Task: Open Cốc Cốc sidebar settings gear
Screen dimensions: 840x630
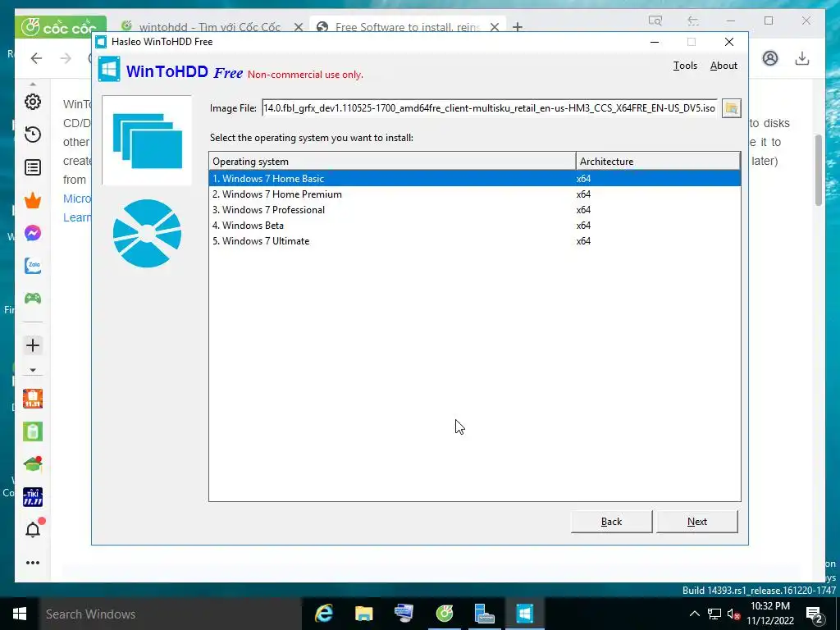Action: tap(33, 102)
